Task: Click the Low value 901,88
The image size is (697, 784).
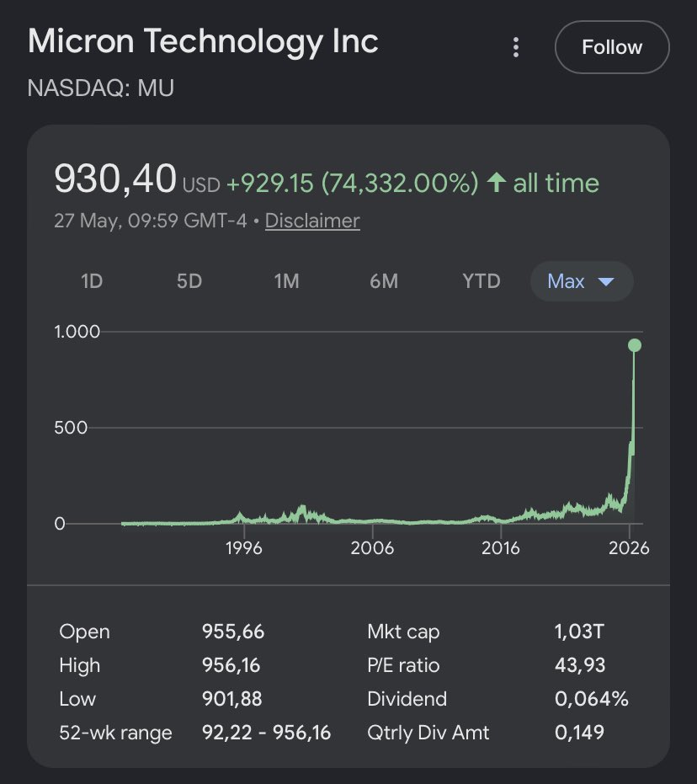Action: [231, 698]
